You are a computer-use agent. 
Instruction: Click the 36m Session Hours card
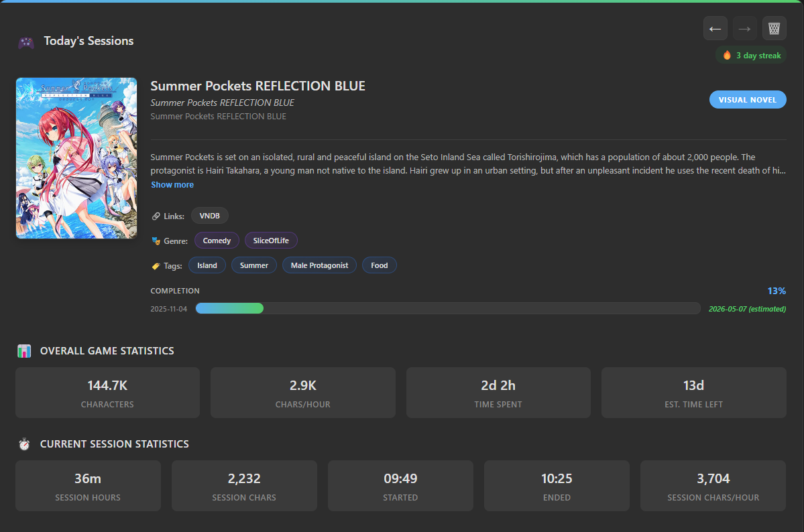[89, 486]
